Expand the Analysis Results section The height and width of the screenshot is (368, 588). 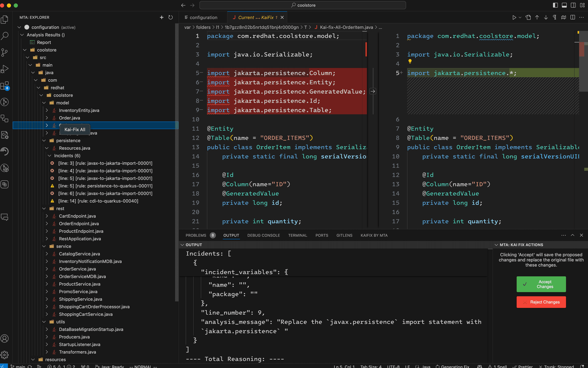click(22, 35)
